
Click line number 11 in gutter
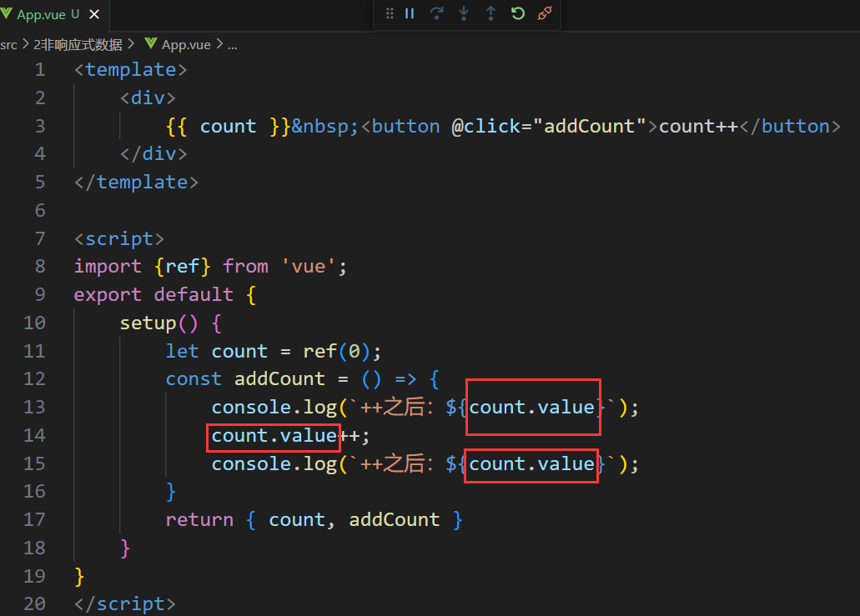point(34,351)
